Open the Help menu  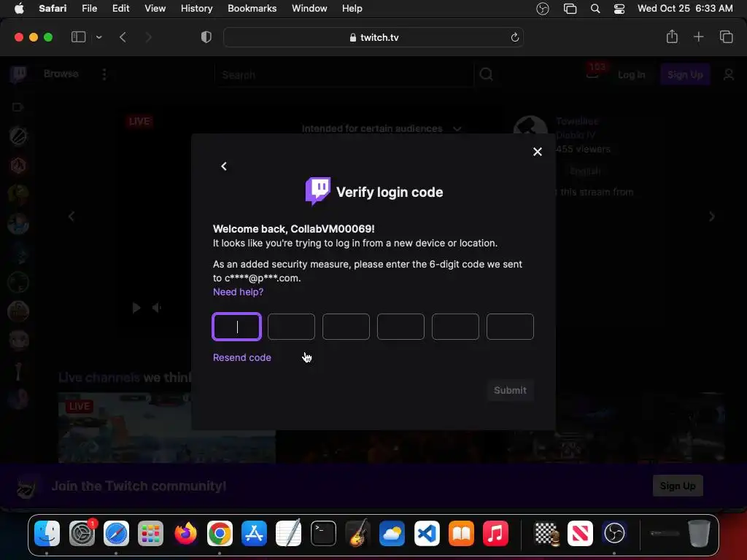(x=352, y=8)
